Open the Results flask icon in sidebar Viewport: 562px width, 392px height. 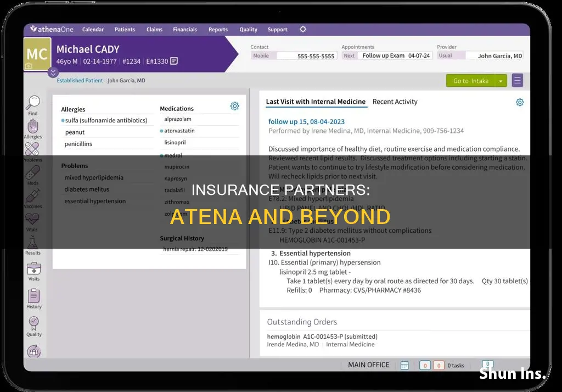(32, 243)
